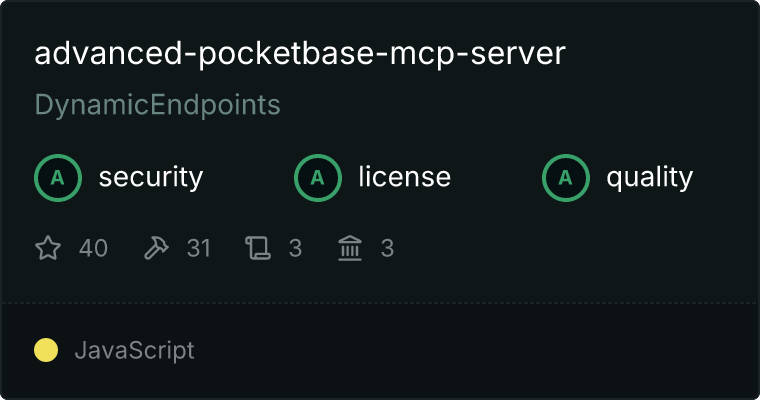Click the star icon
The height and width of the screenshot is (400, 760).
tap(48, 248)
